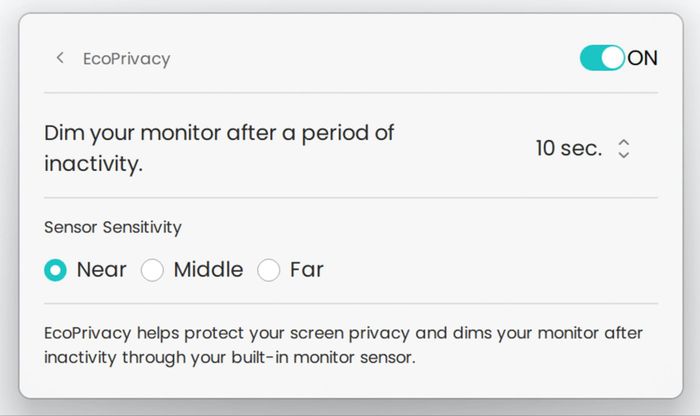Click the 'built-in monitor sensor' description line
The height and width of the screenshot is (416, 700).
pos(230,358)
